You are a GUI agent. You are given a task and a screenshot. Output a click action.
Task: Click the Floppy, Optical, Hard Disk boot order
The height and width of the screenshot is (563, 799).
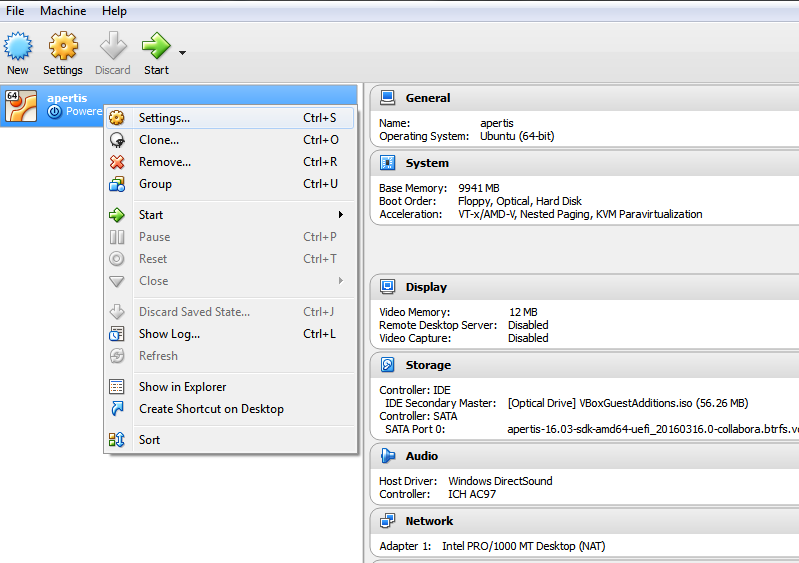pos(520,201)
